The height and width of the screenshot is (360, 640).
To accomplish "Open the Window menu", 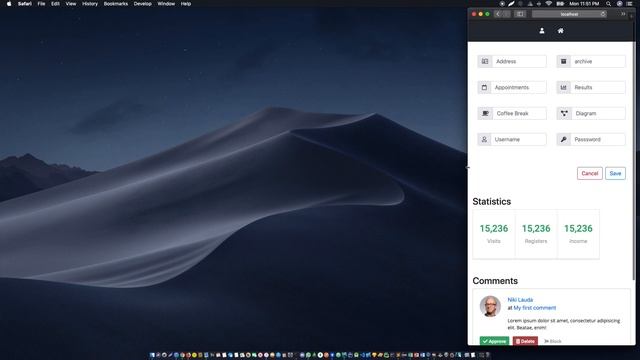I will click(166, 4).
